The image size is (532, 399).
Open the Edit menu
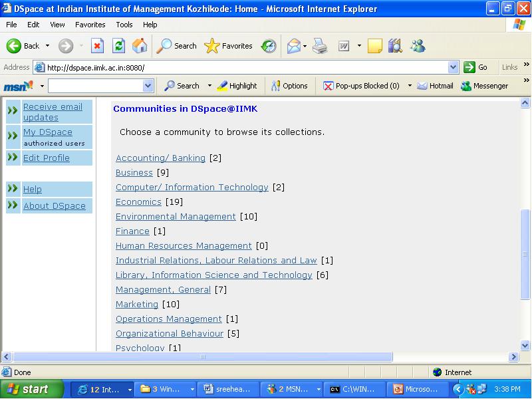click(33, 25)
